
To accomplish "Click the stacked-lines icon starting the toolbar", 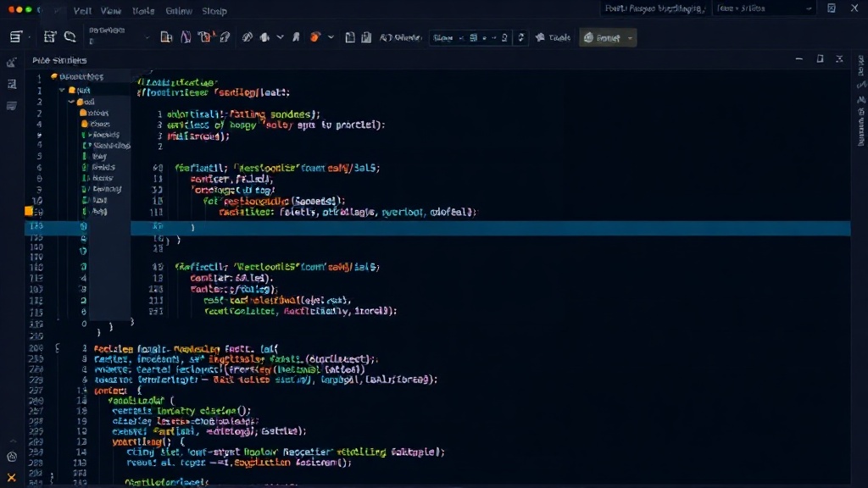I will coord(15,37).
